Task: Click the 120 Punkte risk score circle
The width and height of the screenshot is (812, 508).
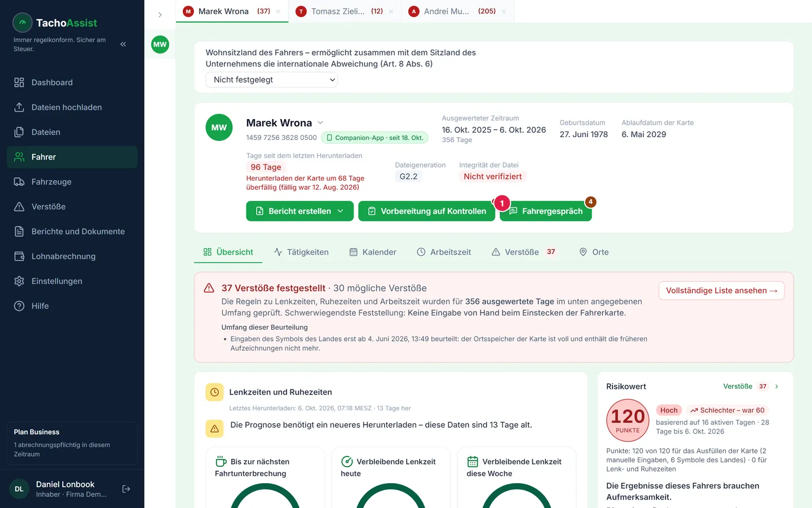Action: [x=628, y=421]
